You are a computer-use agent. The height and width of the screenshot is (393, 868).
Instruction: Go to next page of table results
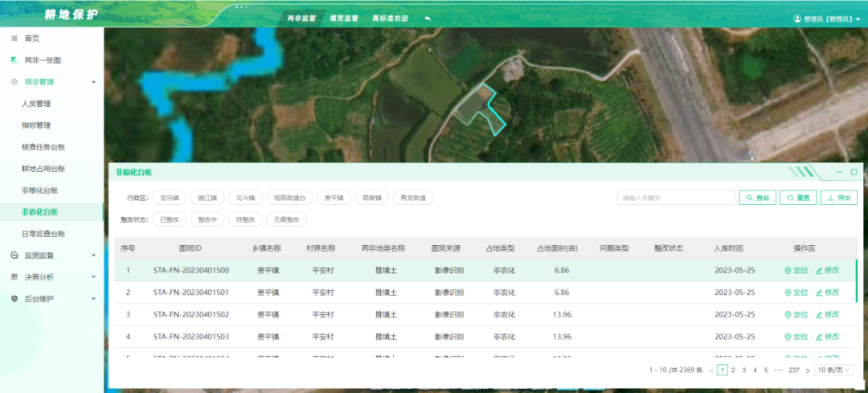click(807, 370)
